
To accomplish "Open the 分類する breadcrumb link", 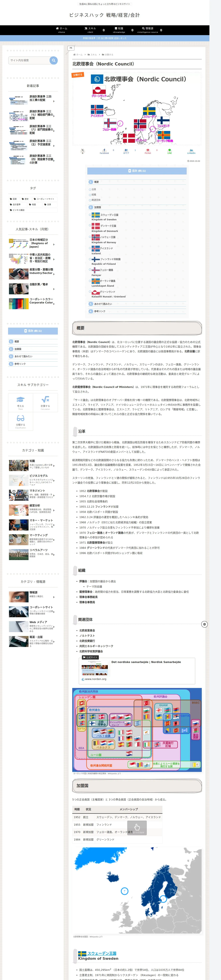I will 109,55.
